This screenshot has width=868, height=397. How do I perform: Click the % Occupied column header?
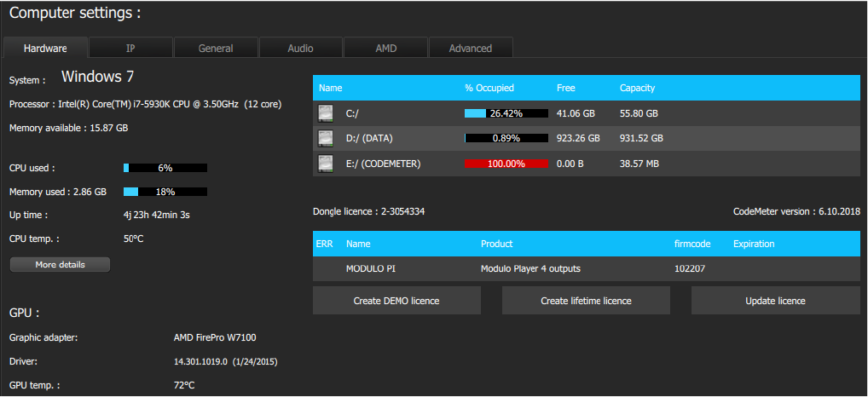[489, 88]
